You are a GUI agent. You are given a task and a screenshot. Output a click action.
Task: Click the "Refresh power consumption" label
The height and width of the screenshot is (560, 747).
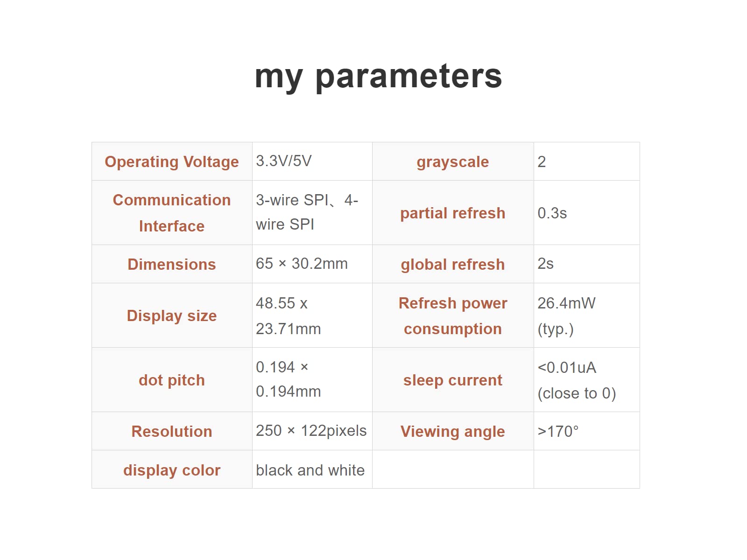tap(453, 316)
